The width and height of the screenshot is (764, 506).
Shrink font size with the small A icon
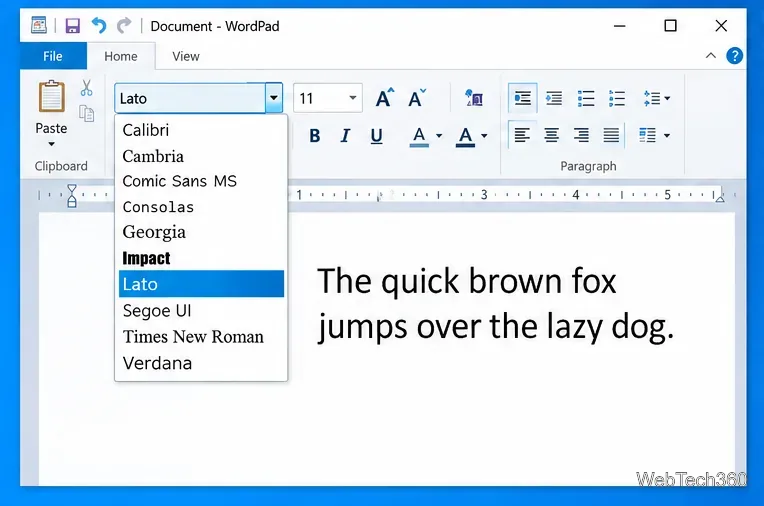point(417,98)
